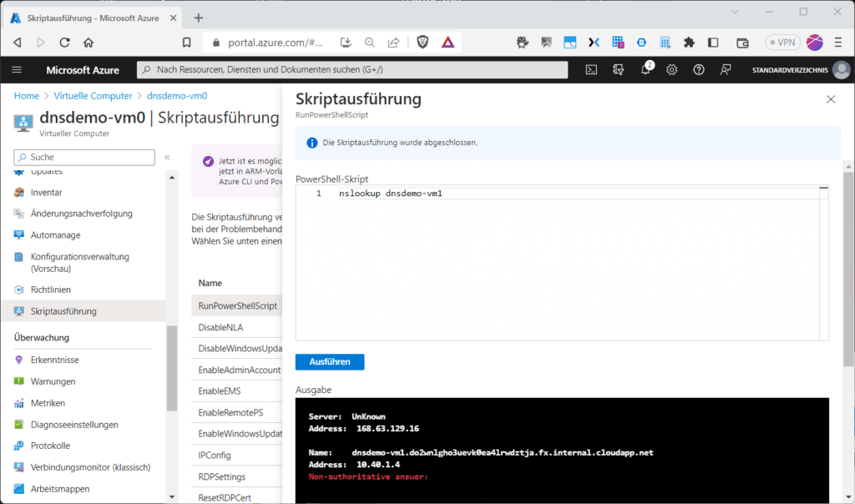Open Metriken in the left menu
This screenshot has height=504, width=855.
point(48,403)
